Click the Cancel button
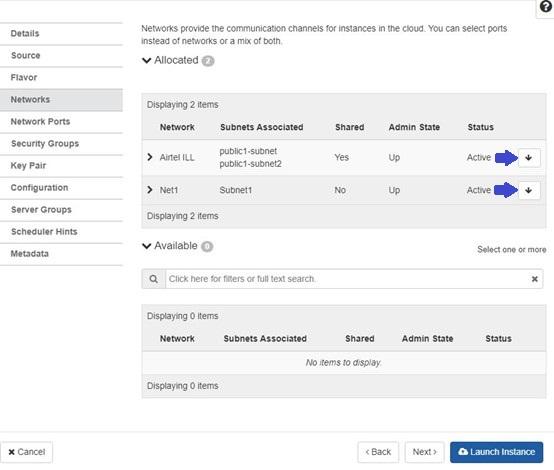This screenshot has width=554, height=470. tap(26, 452)
